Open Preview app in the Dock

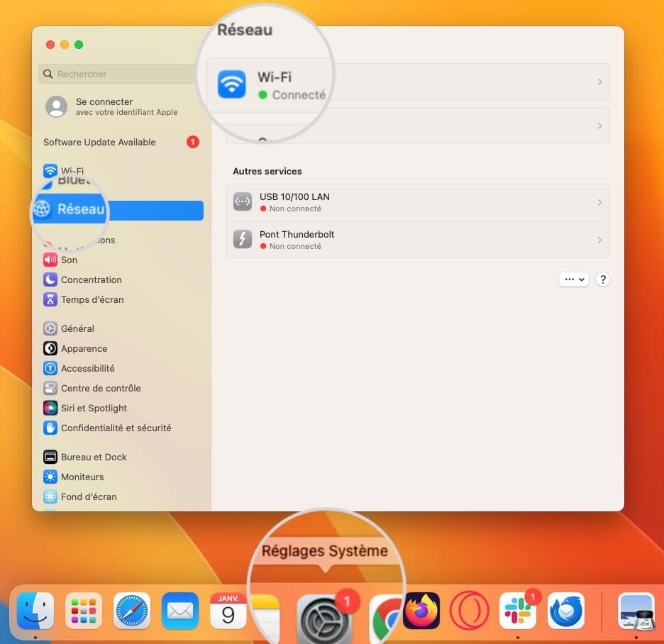coord(636,611)
